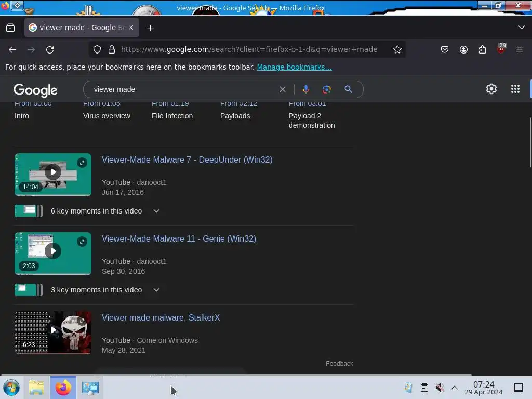
Task: Preview icon on DeepUnder thumbnail corner
Action: point(82,163)
